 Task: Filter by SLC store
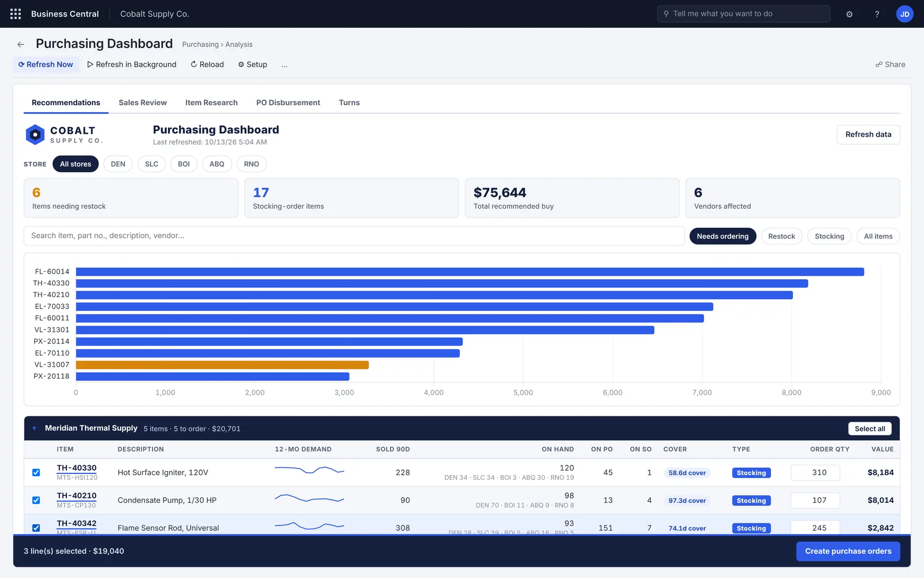[x=151, y=164]
